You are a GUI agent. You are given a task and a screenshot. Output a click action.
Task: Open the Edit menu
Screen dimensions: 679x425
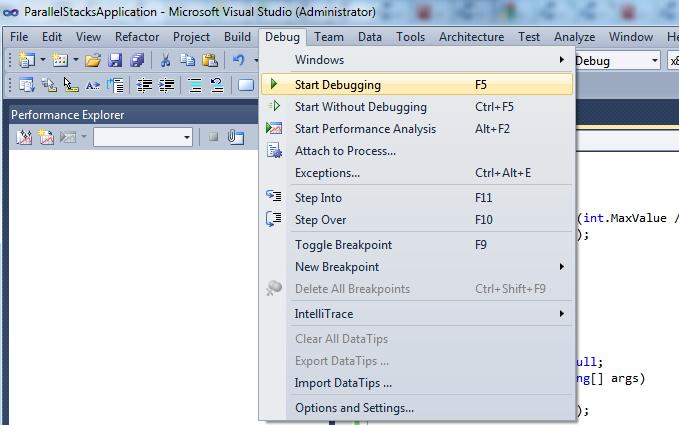52,37
